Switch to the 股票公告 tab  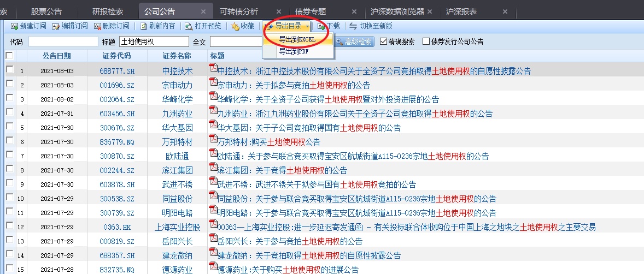tap(46, 11)
